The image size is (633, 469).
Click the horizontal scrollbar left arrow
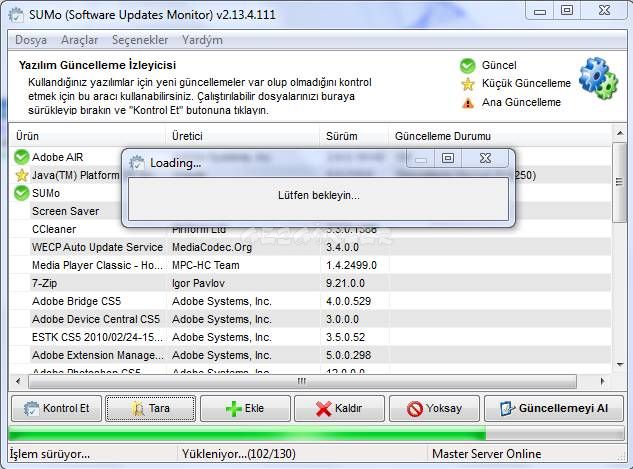18,381
